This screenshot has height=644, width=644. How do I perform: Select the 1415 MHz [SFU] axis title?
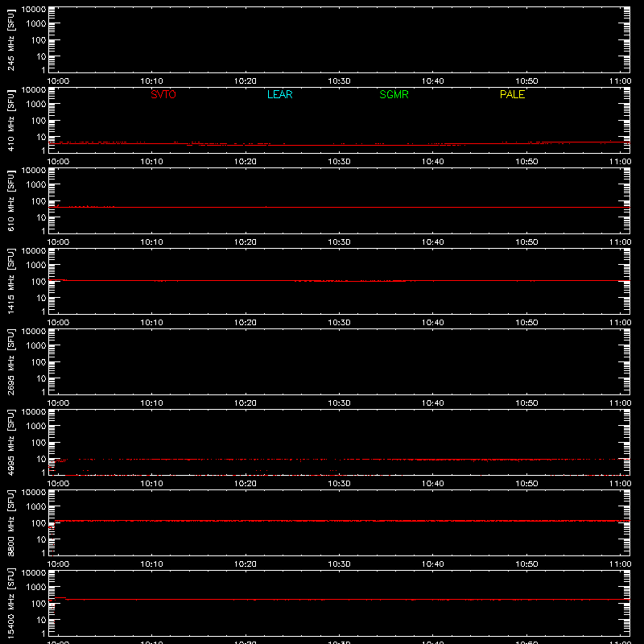pos(10,282)
